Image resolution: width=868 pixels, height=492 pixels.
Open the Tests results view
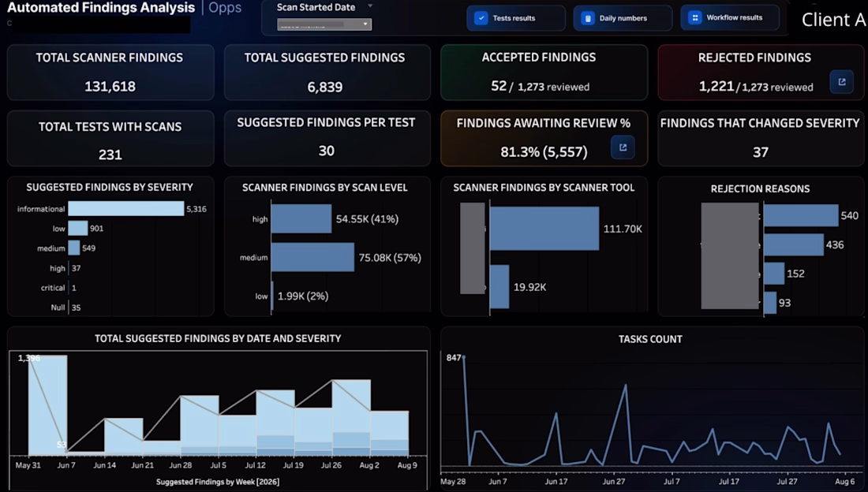click(x=516, y=18)
